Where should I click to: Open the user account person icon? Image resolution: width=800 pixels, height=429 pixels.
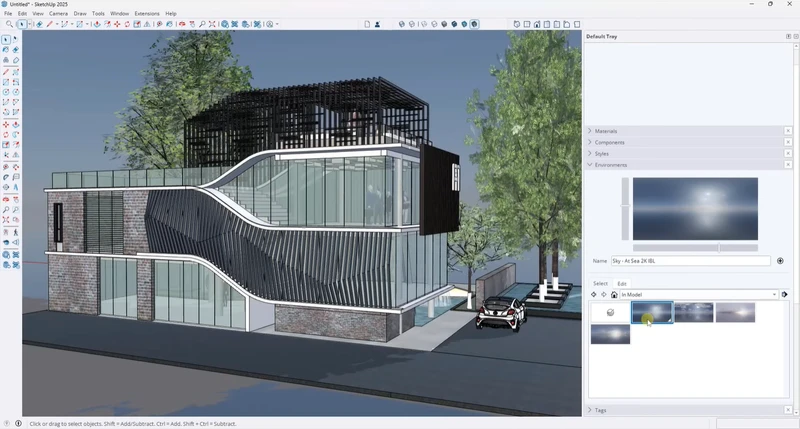[377, 24]
